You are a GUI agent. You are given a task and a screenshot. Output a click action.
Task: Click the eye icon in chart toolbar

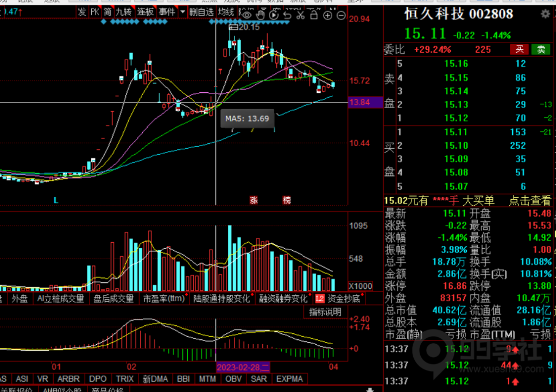point(247,15)
